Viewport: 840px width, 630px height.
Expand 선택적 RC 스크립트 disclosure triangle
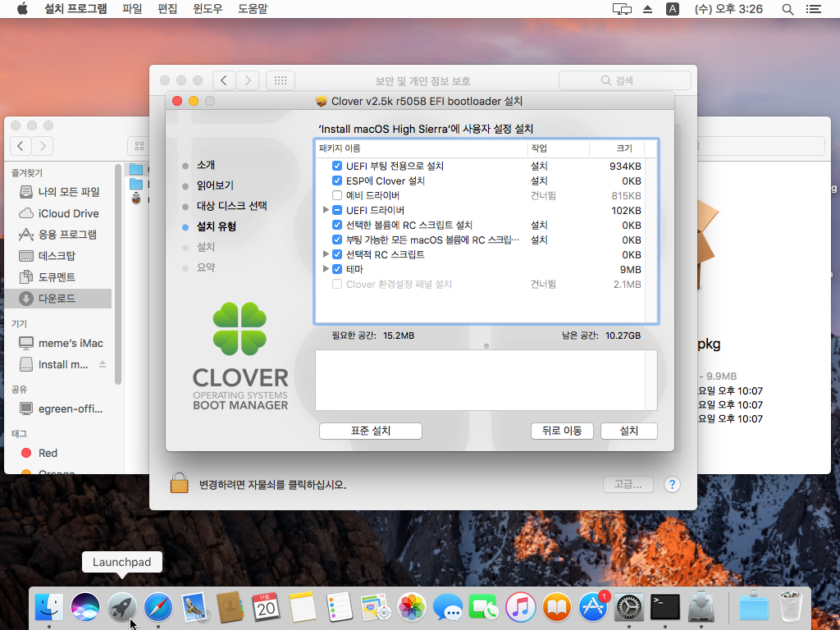[326, 254]
